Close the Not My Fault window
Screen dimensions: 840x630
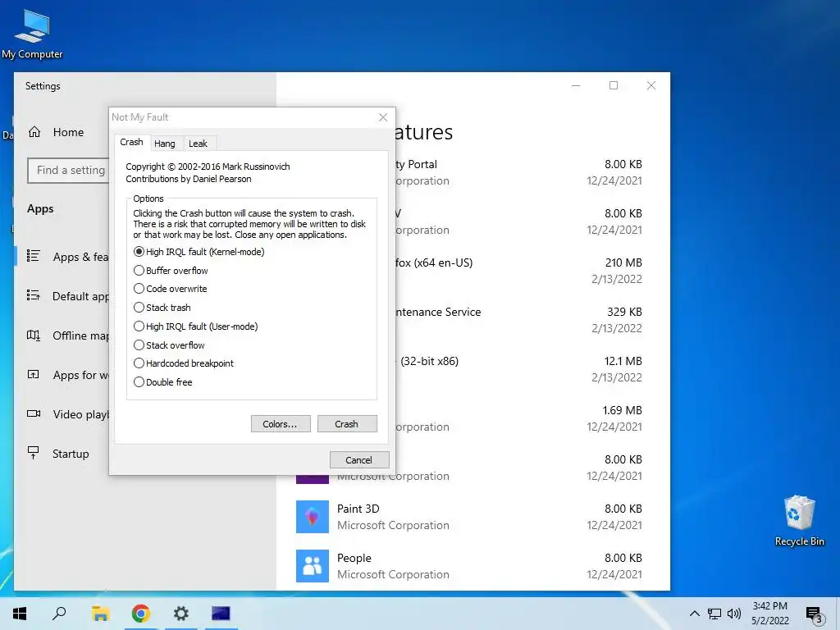point(383,117)
